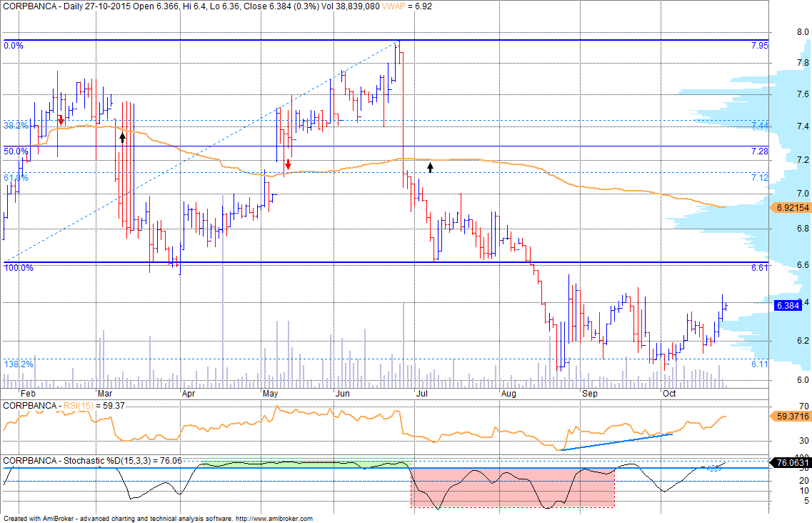Click the 8.0 price axis label

click(x=803, y=32)
